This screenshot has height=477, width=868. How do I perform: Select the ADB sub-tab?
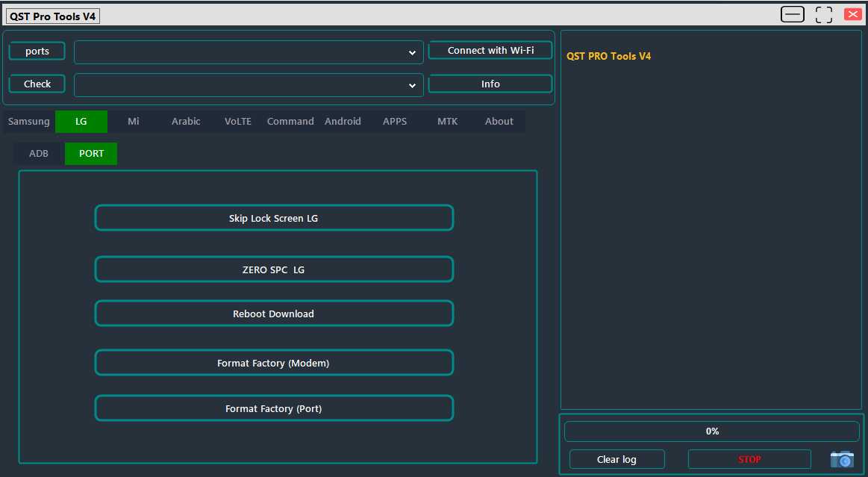38,153
